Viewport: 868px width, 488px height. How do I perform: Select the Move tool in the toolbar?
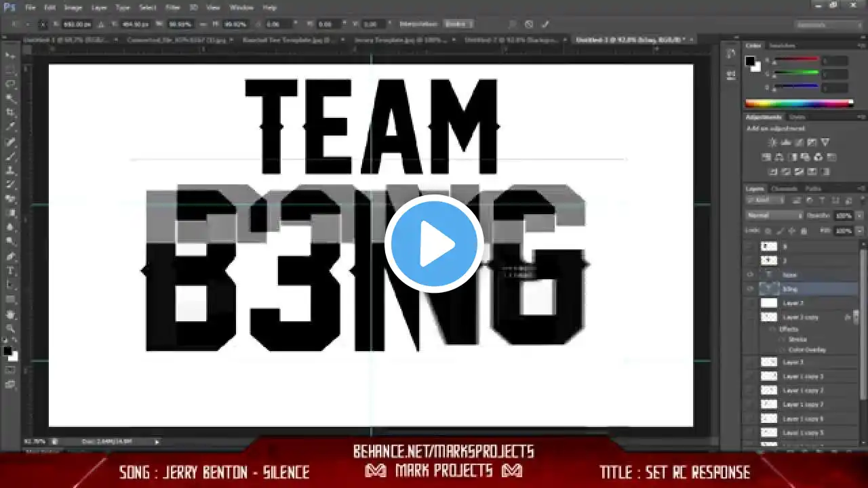10,55
